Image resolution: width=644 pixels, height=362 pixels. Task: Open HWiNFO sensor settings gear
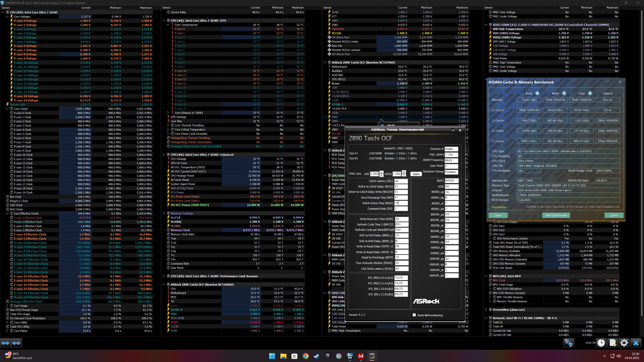[x=624, y=343]
